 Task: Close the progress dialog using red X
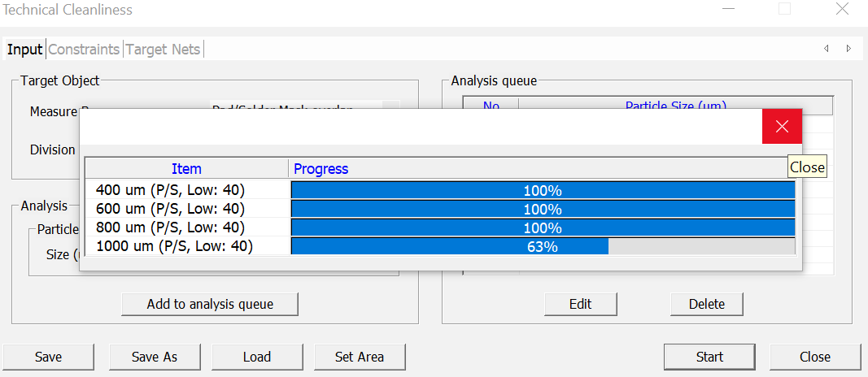(x=782, y=126)
